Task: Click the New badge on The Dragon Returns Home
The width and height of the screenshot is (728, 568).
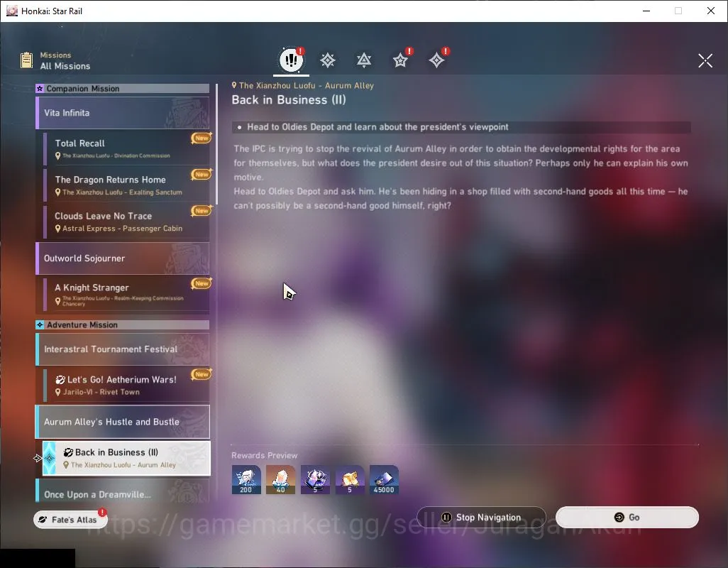Action: point(202,174)
